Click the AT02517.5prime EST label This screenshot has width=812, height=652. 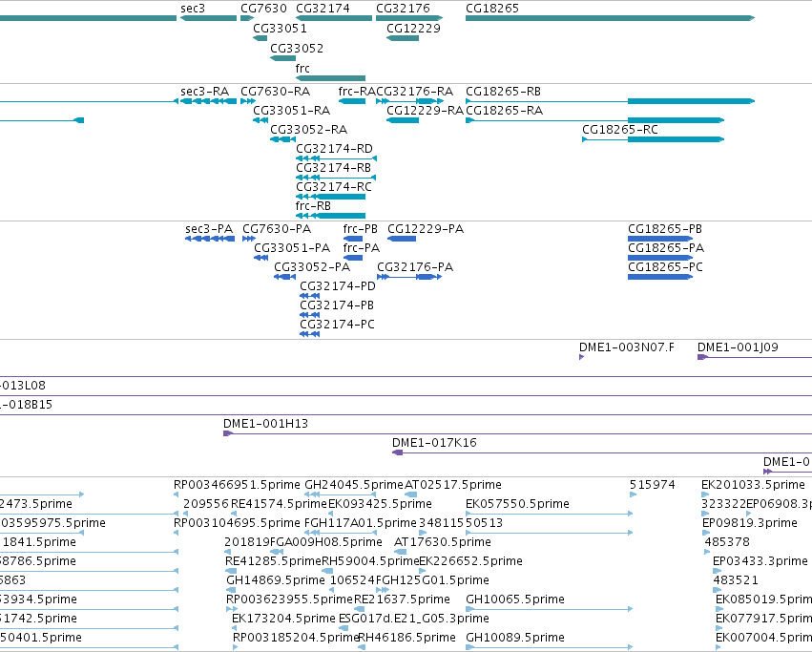[452, 485]
